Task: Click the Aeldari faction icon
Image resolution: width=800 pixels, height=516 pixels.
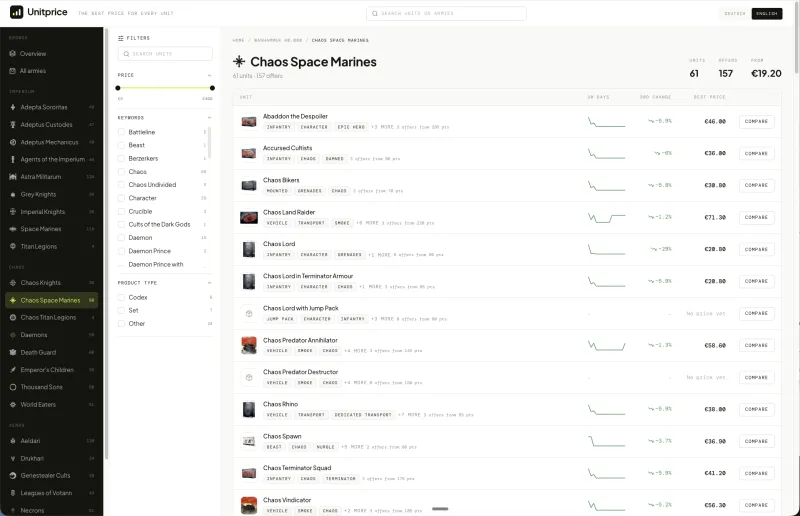Action: pyautogui.click(x=13, y=440)
